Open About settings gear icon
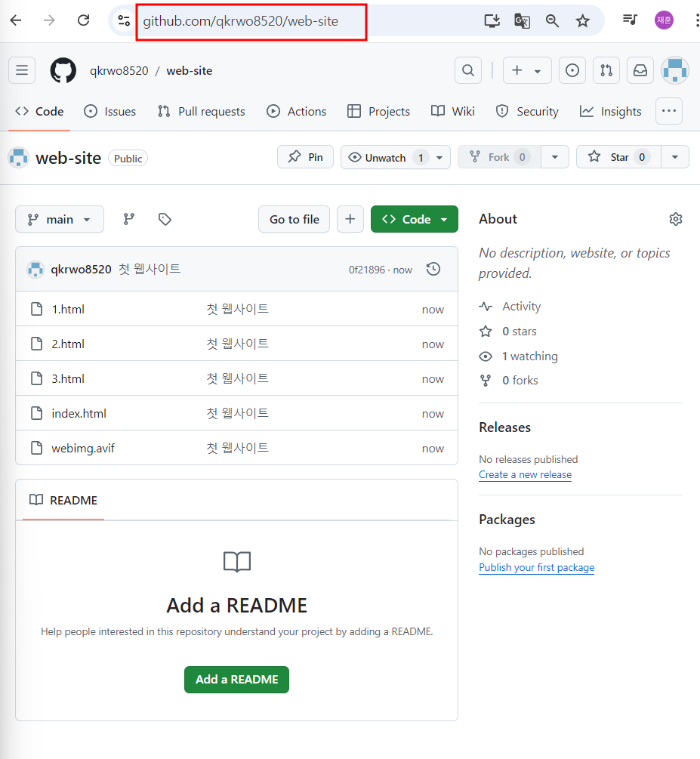 676,219
